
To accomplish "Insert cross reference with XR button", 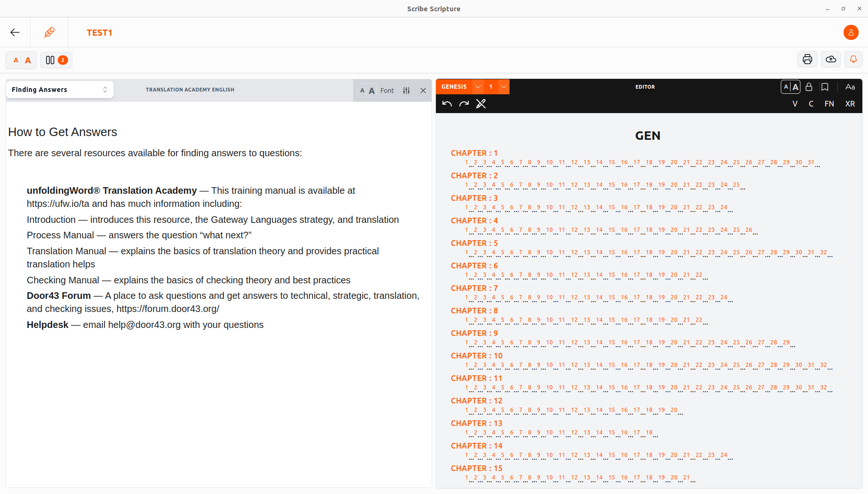I will tap(850, 104).
